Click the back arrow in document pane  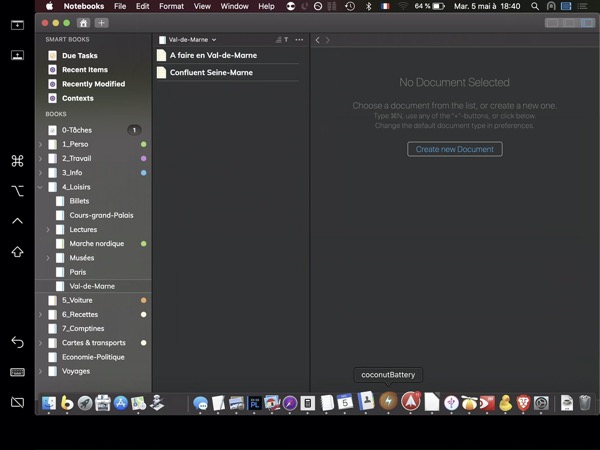(x=317, y=40)
